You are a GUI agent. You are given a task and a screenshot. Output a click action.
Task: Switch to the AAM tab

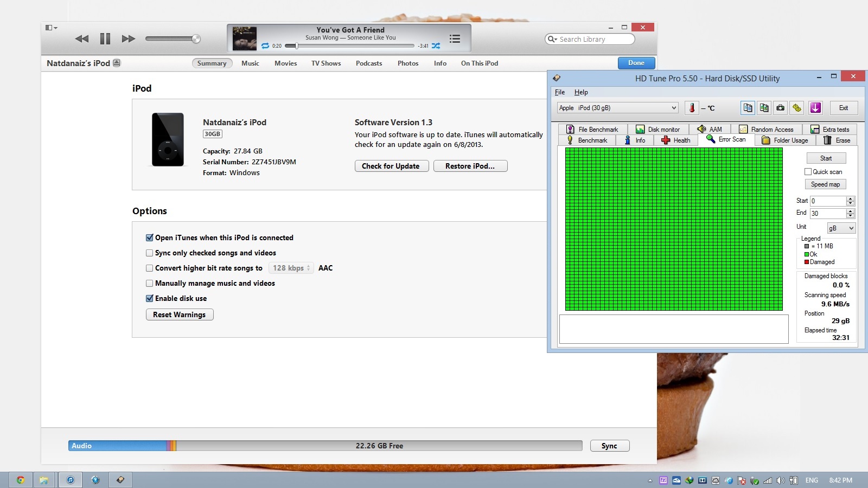coord(710,129)
